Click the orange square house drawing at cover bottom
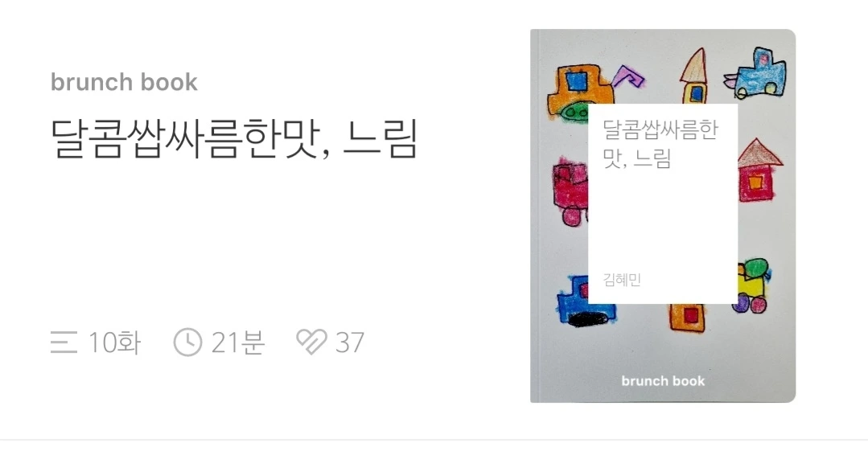868x451 pixels. (688, 318)
